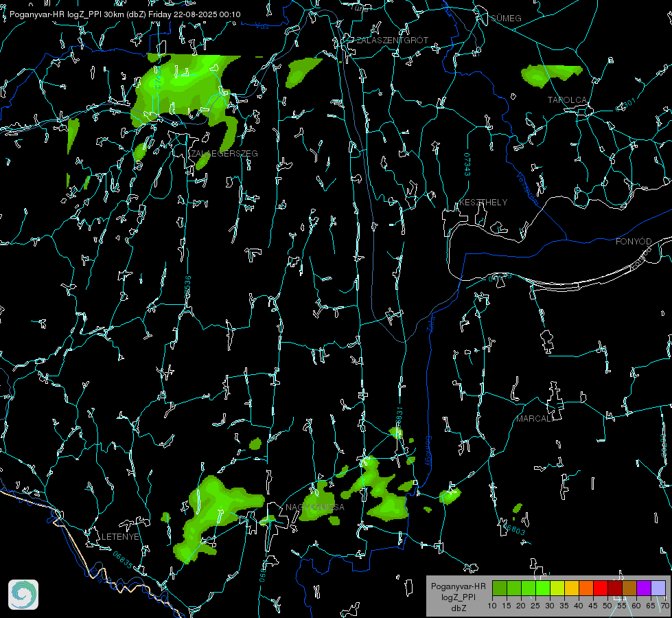Screen dimensions: 672x618
Task: Pick the bright red 45-50 dBZ swatch
Action: [x=601, y=588]
